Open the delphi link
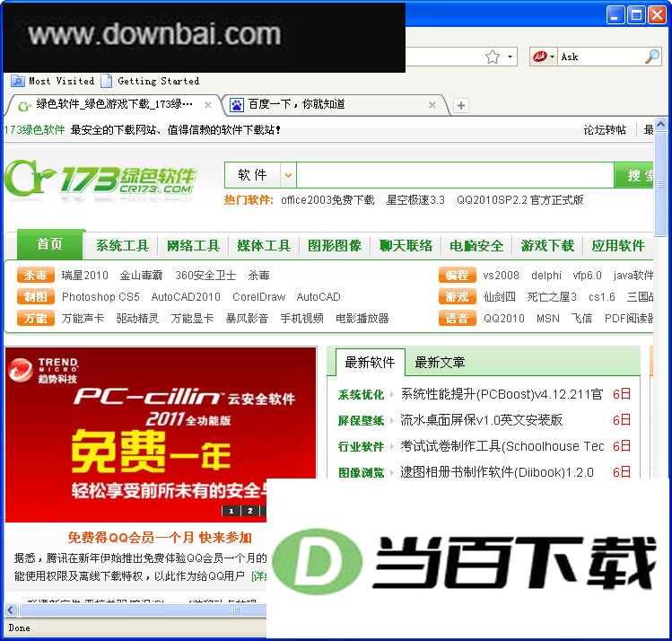The width and height of the screenshot is (672, 641). click(546, 276)
